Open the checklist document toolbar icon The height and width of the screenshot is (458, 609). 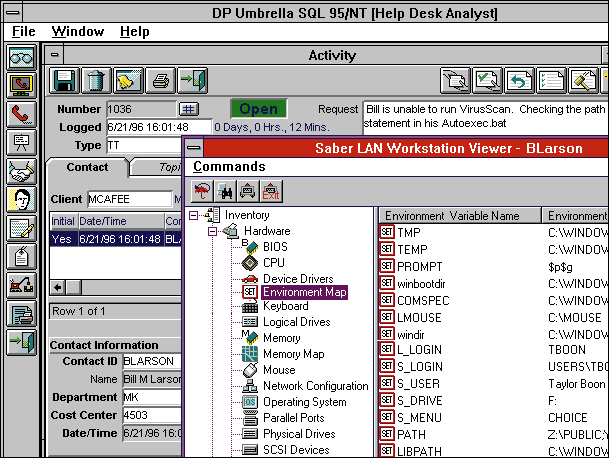(552, 81)
